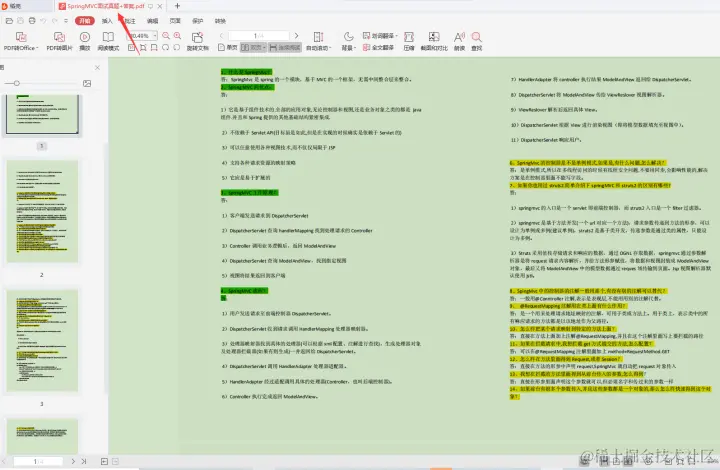Print the document with the printer icon

[x=32, y=21]
